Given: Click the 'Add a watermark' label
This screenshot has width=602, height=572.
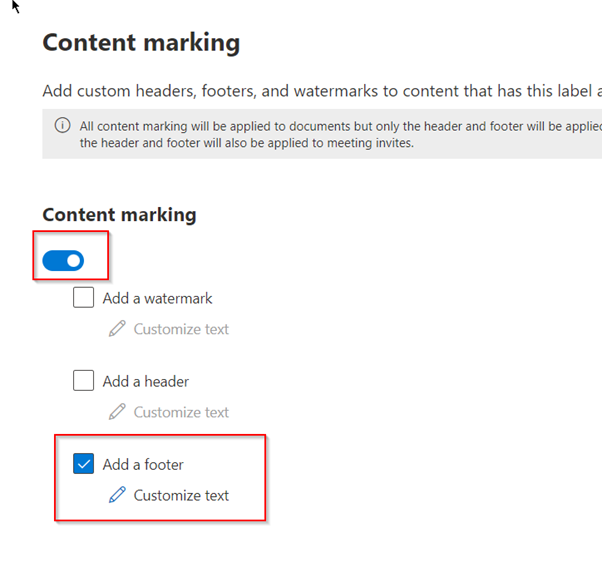Looking at the screenshot, I should coord(157,298).
